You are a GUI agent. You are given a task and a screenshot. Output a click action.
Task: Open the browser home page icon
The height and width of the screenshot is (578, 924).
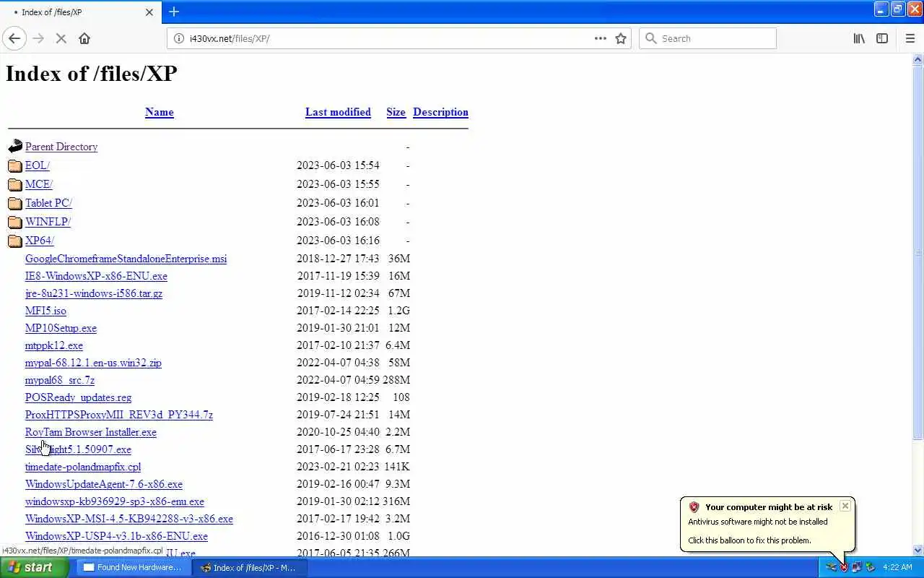click(84, 38)
